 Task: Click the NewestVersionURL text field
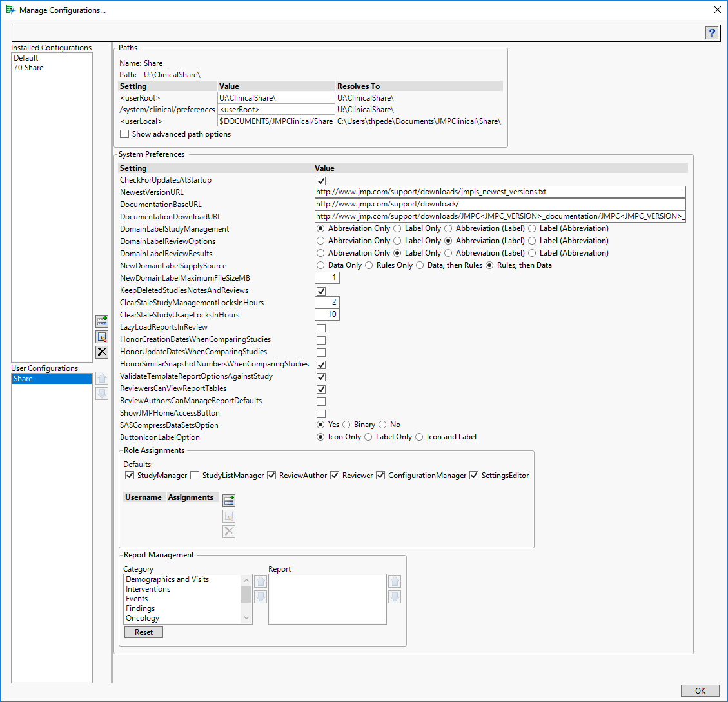pyautogui.click(x=500, y=192)
